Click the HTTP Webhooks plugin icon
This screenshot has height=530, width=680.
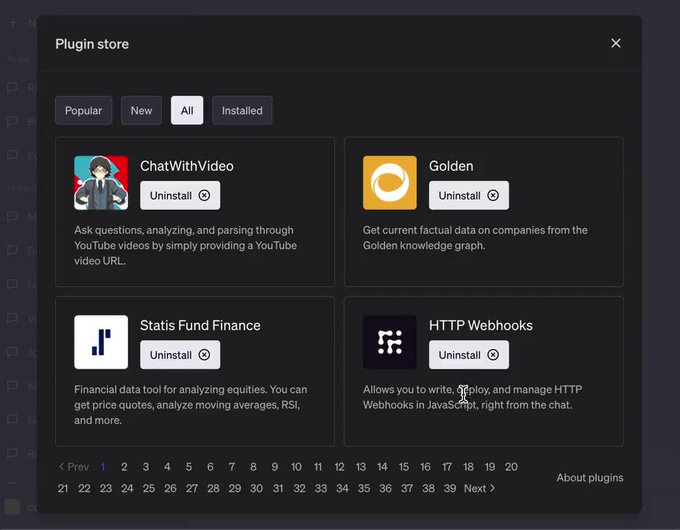click(x=390, y=342)
